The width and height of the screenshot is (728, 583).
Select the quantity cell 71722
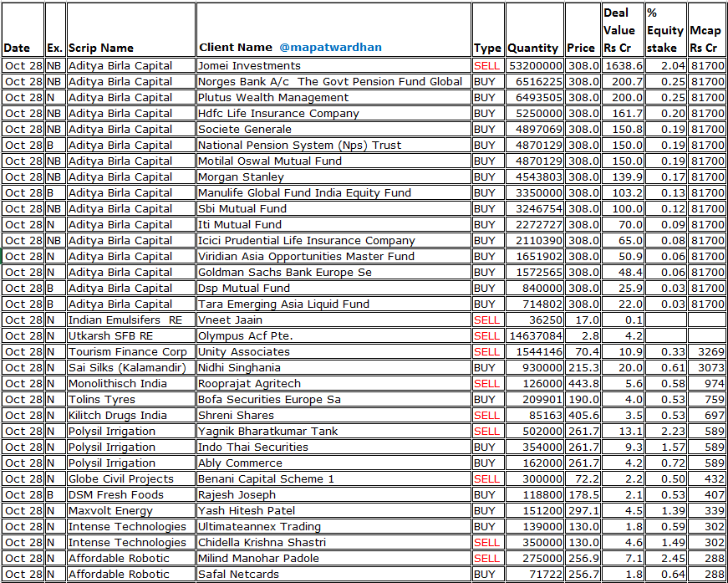point(535,574)
